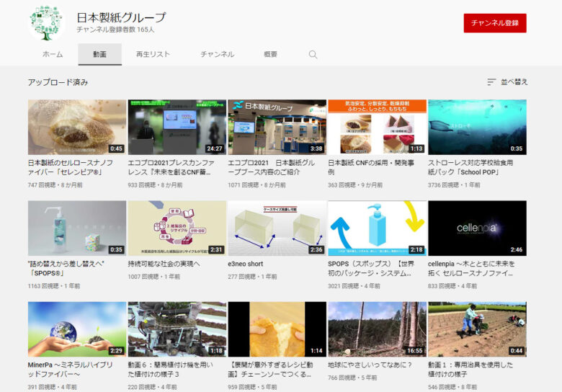Open title ストローレス対応学校給食用紙パック
Screen dimensions: 562x392
pyautogui.click(x=470, y=167)
